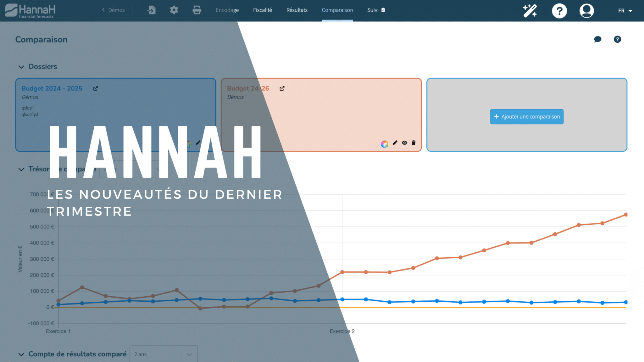Toggle the color palette icon on Budget 24-26
644x362 pixels.
click(384, 143)
